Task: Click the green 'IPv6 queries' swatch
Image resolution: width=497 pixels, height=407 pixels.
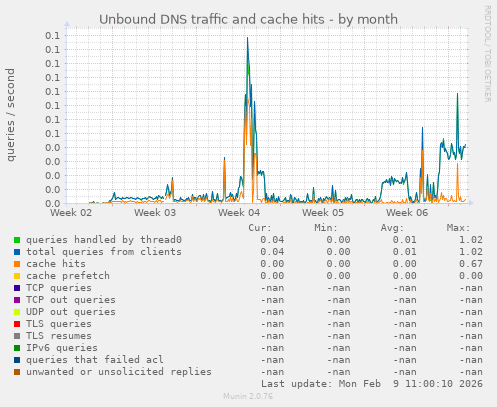Action: [x=17, y=348]
